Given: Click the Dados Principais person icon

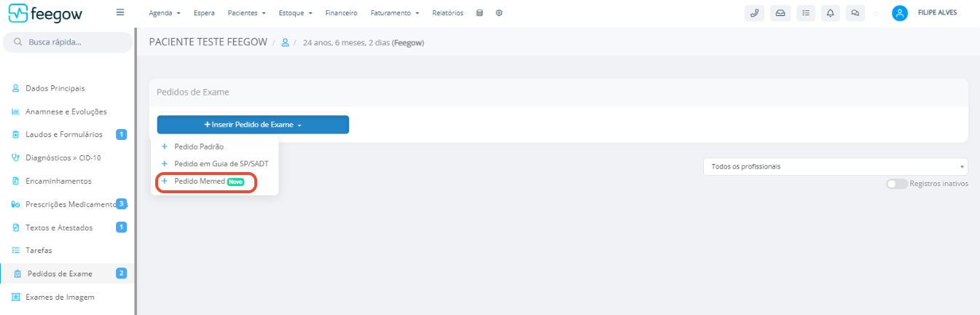Looking at the screenshot, I should [x=15, y=88].
